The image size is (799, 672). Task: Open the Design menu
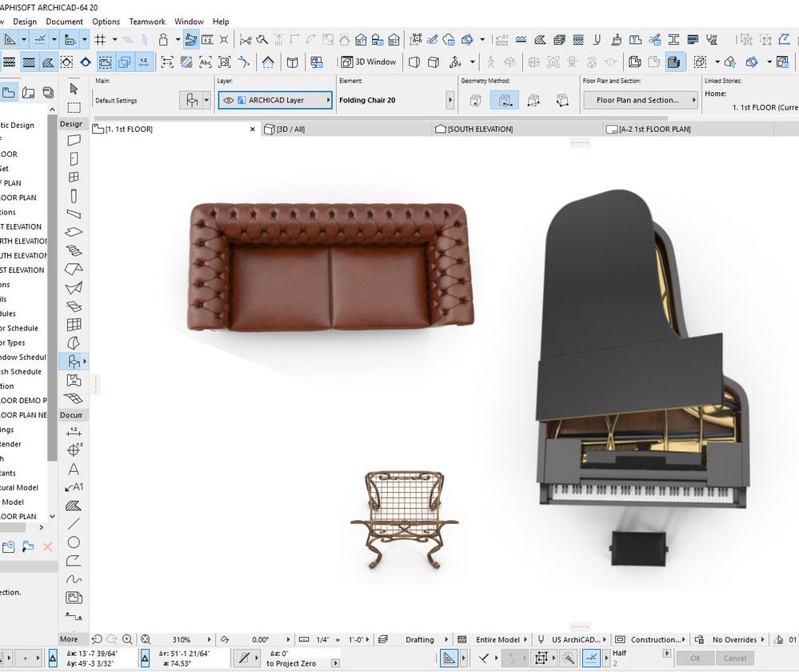[25, 22]
